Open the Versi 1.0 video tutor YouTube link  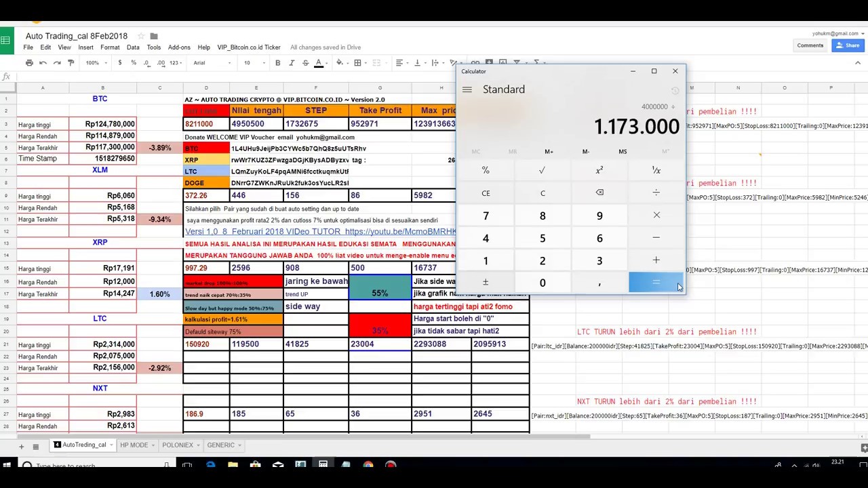(x=320, y=232)
